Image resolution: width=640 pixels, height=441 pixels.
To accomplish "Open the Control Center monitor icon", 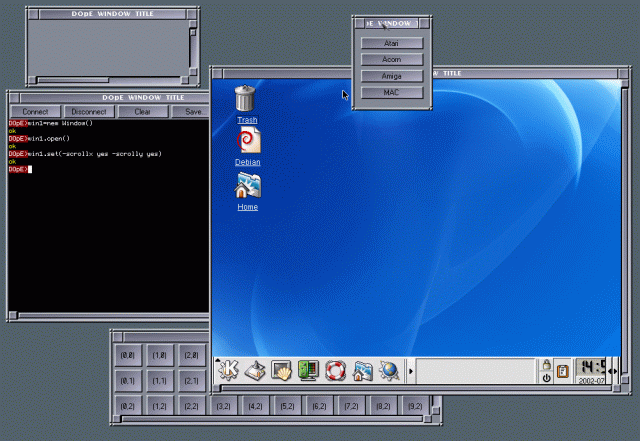I will 308,370.
